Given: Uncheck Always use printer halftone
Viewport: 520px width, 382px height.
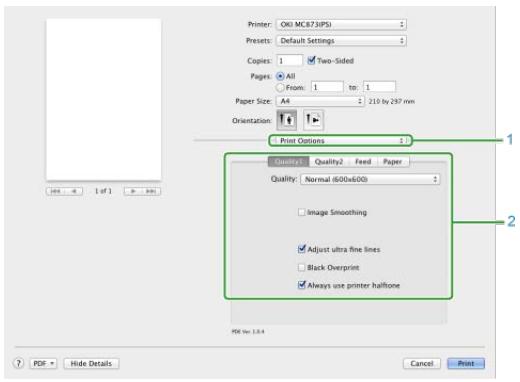Looking at the screenshot, I should tap(301, 285).
